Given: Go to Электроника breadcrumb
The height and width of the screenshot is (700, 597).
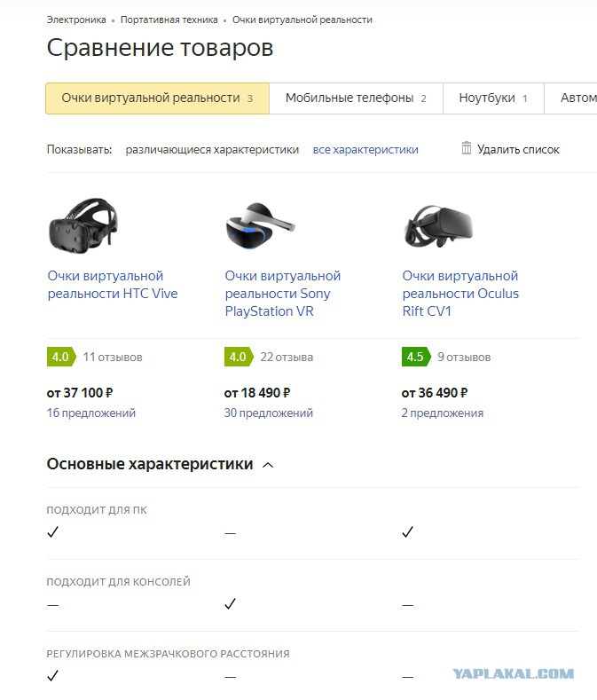Looking at the screenshot, I should point(76,20).
